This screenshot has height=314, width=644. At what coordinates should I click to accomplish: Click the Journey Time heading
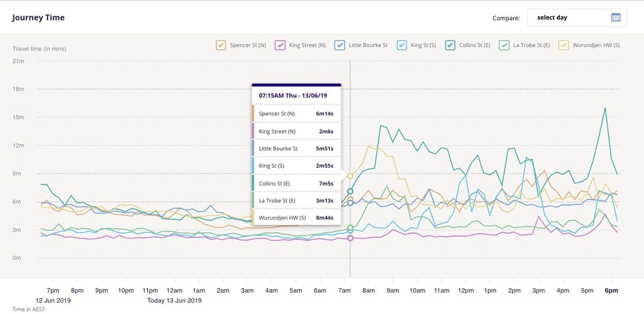point(39,18)
